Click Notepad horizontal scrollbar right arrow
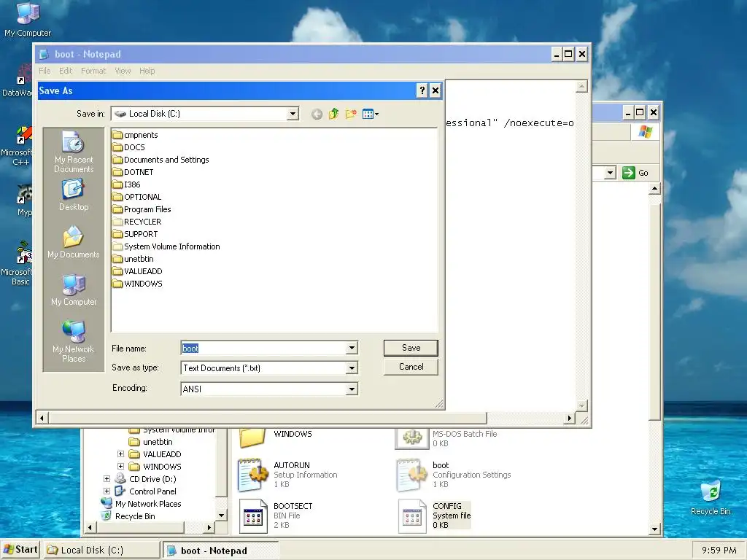Image resolution: width=747 pixels, height=560 pixels. pyautogui.click(x=569, y=418)
